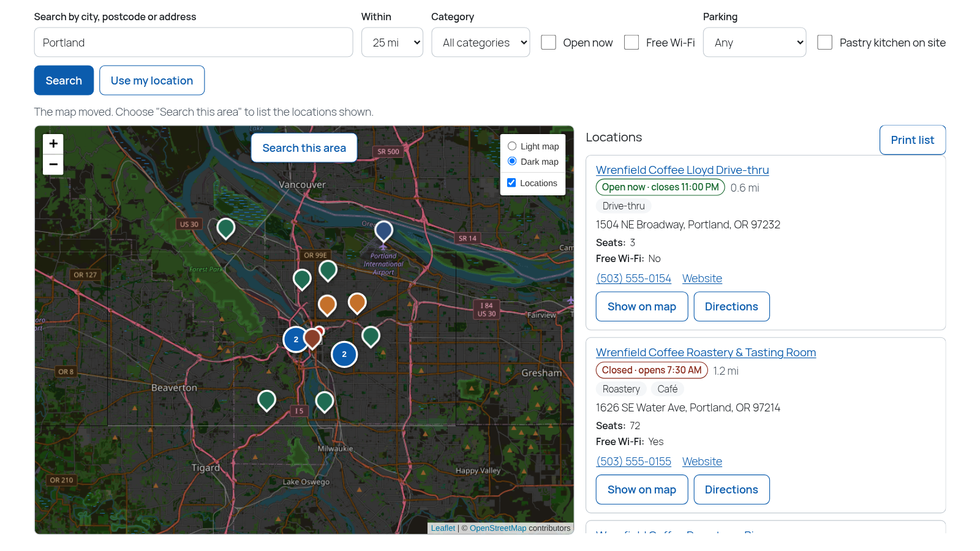Click the blue Search button
980x551 pixels.
click(x=64, y=80)
